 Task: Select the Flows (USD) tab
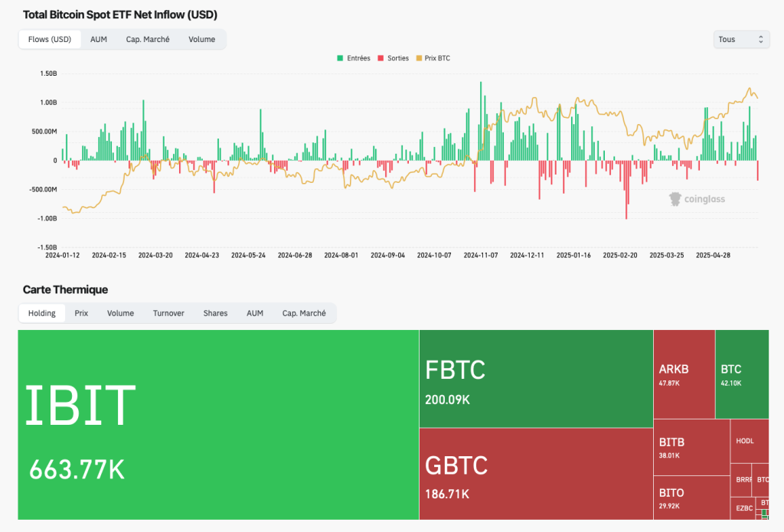tap(50, 40)
